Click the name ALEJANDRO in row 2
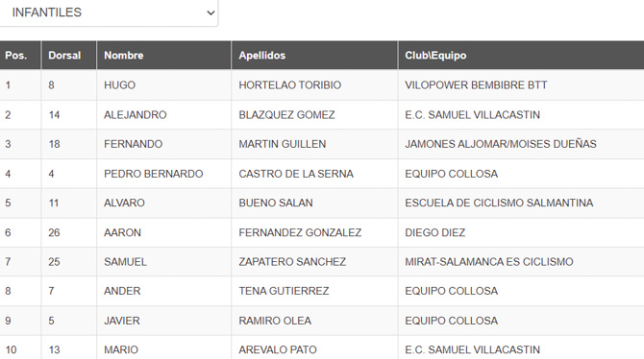Screen dimensions: 644x359 136,115
